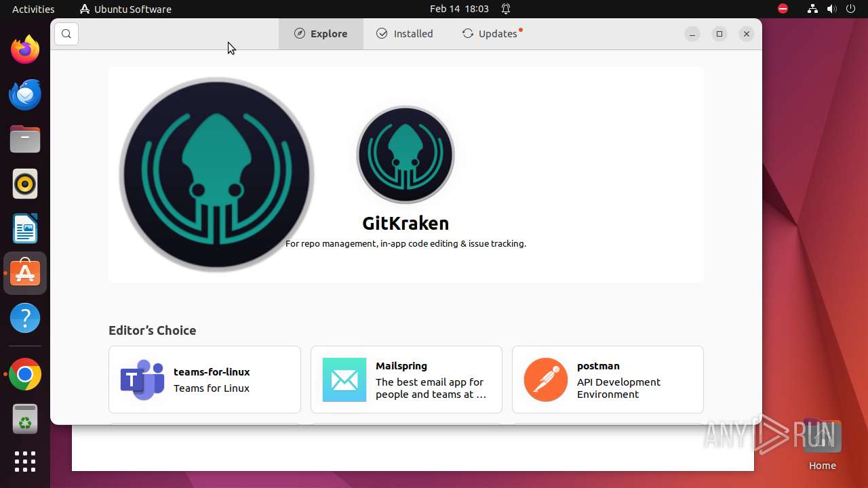Viewport: 868px width, 488px height.
Task: Open Rhythmbox from the dock
Action: 25,184
